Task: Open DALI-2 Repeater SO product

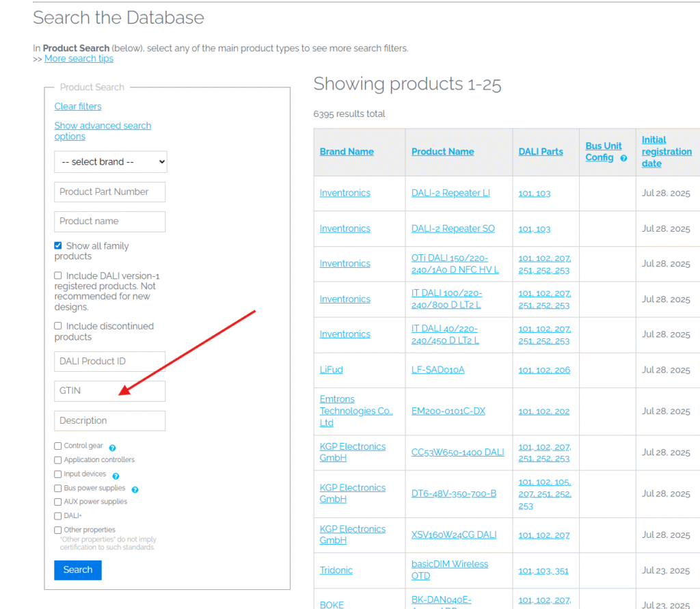Action: pos(453,228)
